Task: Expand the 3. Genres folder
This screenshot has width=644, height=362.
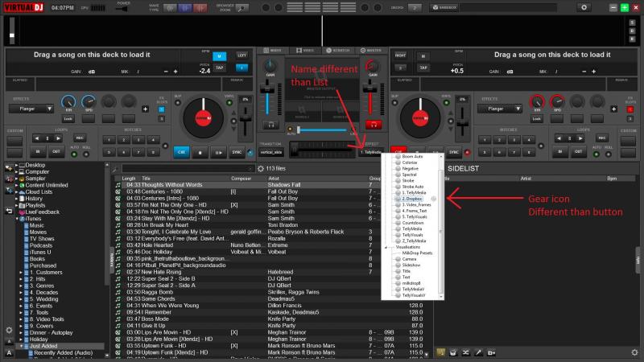Action: pos(21,286)
